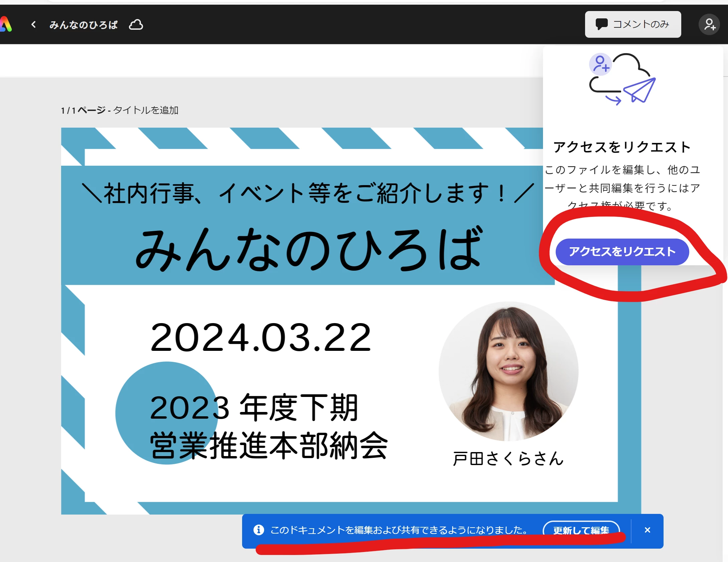This screenshot has height=562, width=728.
Task: Click the Adobe Express logo icon
Action: point(5,25)
